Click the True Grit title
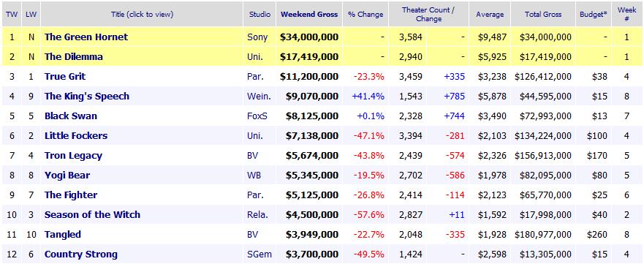Screen dimensions: 644x264 click(x=65, y=76)
